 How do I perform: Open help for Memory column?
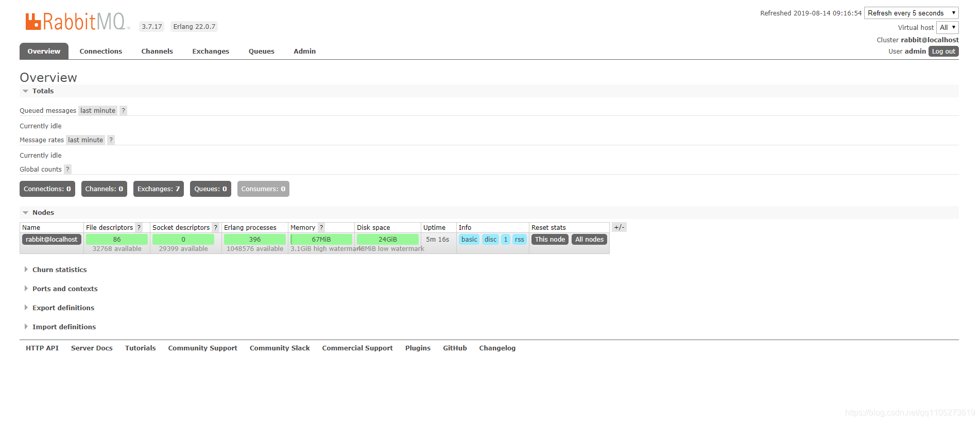(x=321, y=227)
